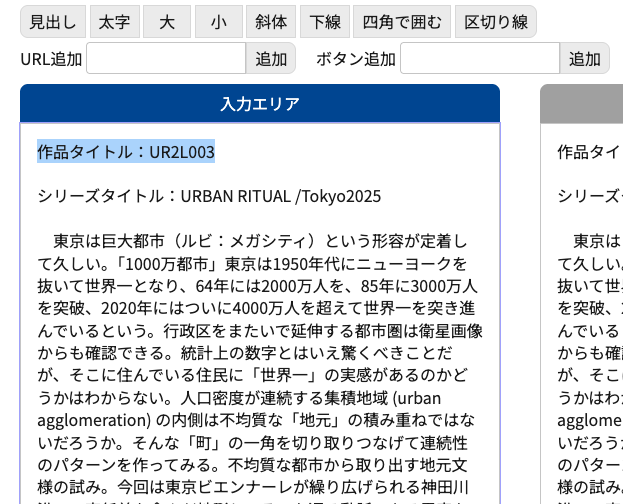Click the 見出し heading button
This screenshot has height=504, width=623.
pyautogui.click(x=52, y=22)
